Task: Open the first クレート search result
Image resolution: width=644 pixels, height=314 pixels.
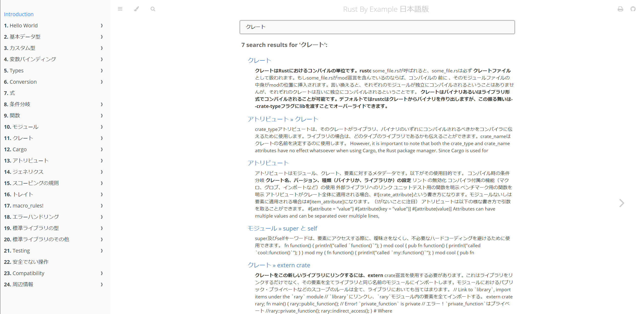Action: (259, 60)
